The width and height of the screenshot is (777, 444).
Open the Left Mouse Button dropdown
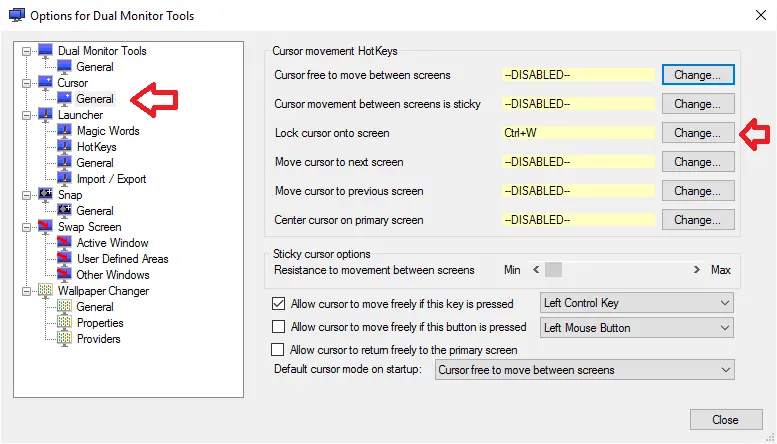tap(636, 328)
